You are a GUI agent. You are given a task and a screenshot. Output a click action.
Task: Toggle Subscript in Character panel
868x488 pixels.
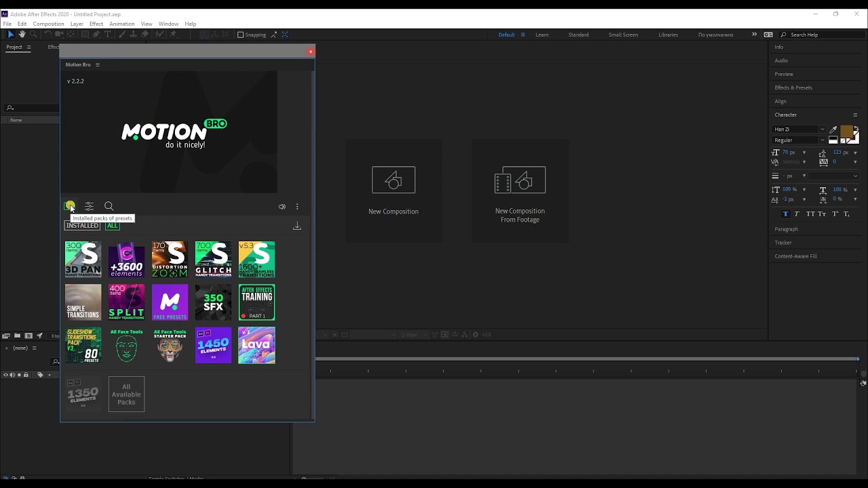point(846,214)
